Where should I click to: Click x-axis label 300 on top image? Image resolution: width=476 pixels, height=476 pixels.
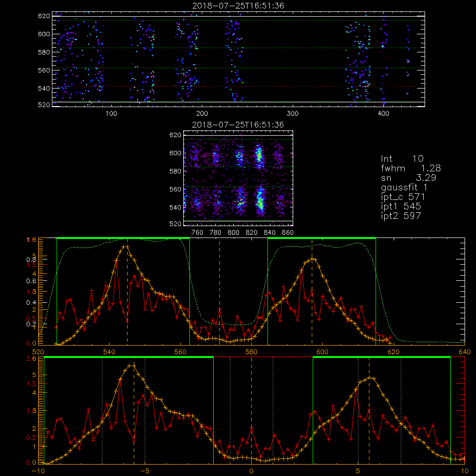point(293,114)
